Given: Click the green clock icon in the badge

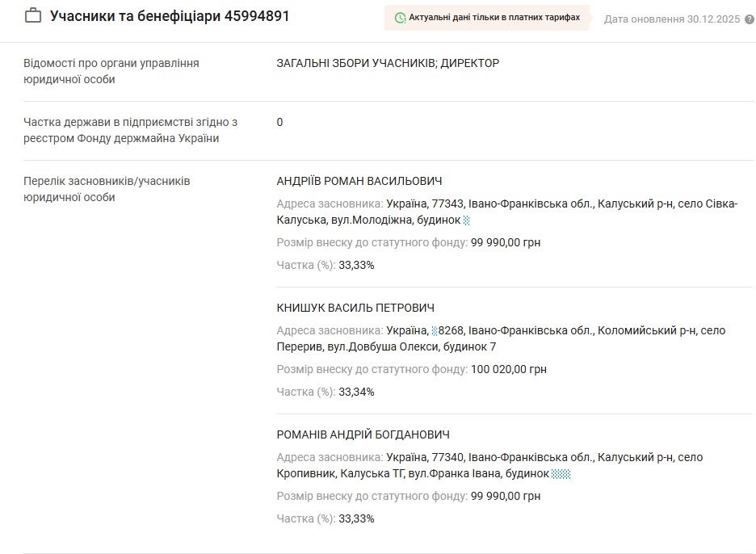Looking at the screenshot, I should click(x=400, y=18).
